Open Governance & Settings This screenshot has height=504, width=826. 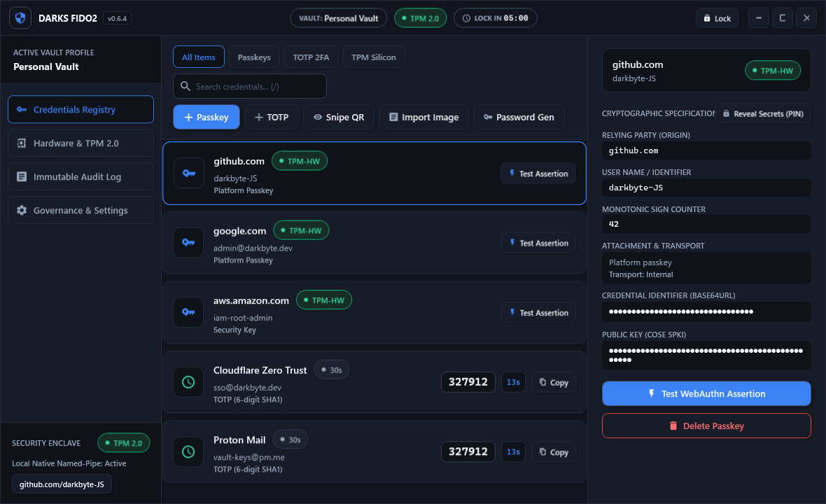(80, 210)
